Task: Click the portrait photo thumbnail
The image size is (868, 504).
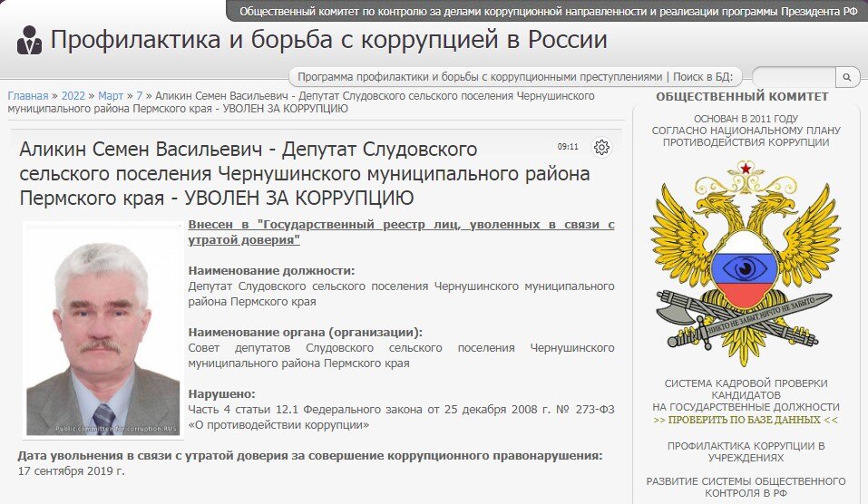Action: click(103, 329)
